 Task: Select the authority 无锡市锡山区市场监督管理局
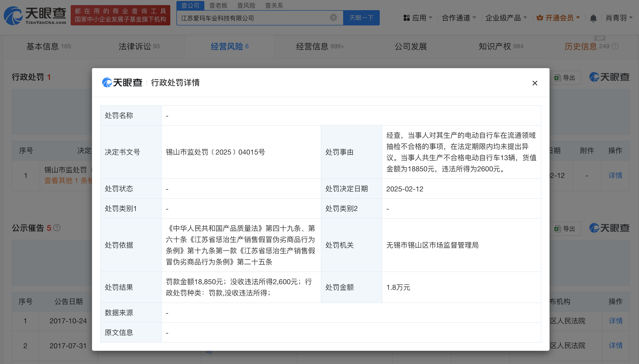click(432, 245)
